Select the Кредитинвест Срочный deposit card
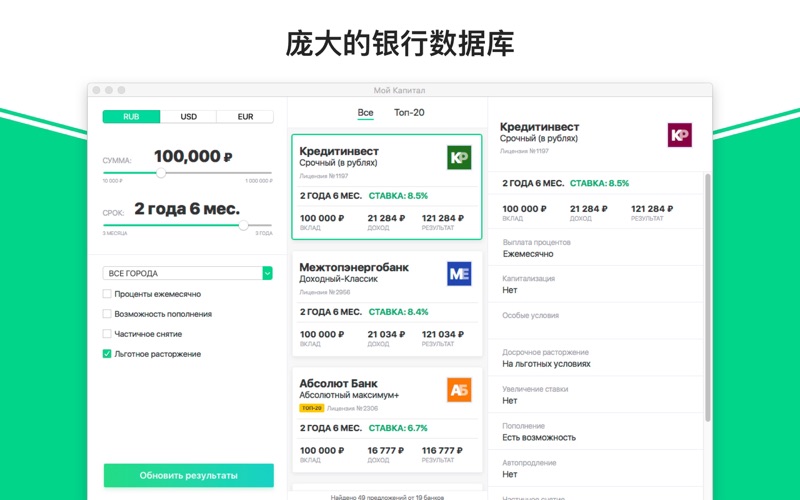Viewport: 800px width, 500px height. tap(387, 187)
